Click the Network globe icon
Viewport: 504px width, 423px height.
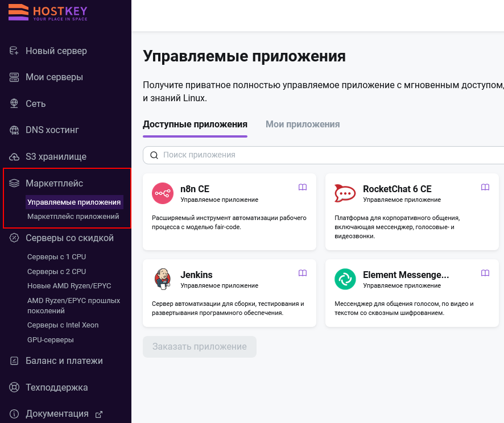tap(14, 103)
